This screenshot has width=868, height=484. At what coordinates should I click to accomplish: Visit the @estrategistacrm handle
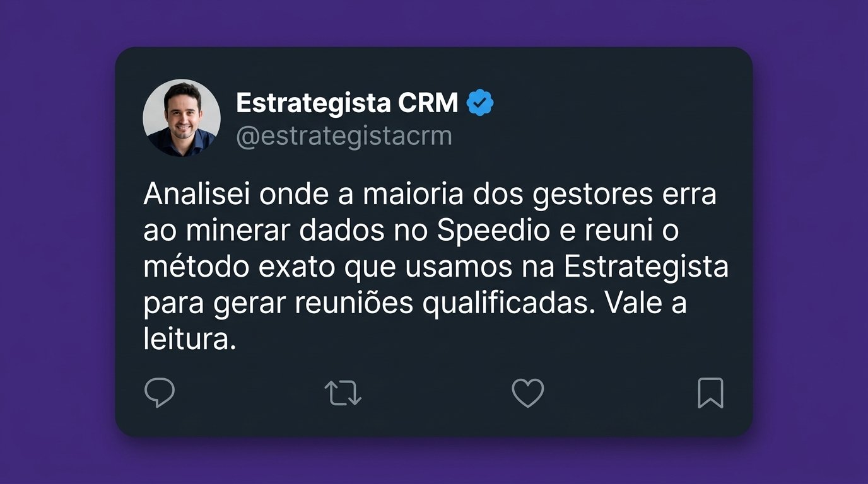pos(344,136)
